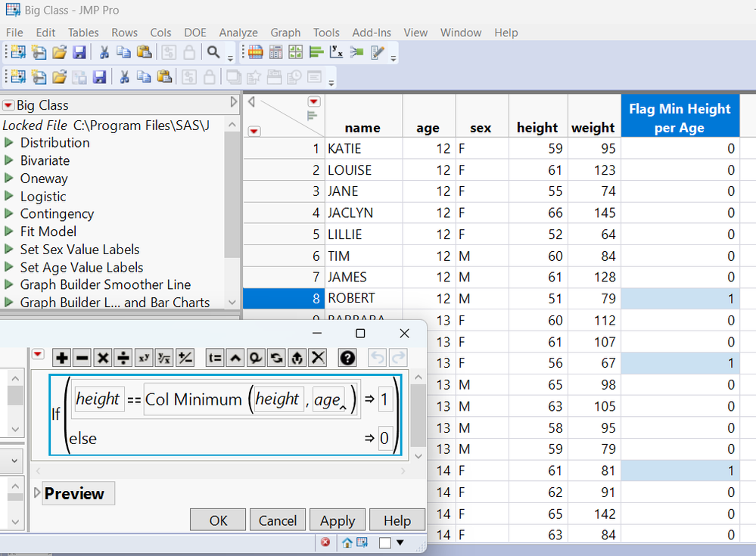Screen dimensions: 756x556
Task: Open the Big Class red triangle menu
Action: coord(8,106)
